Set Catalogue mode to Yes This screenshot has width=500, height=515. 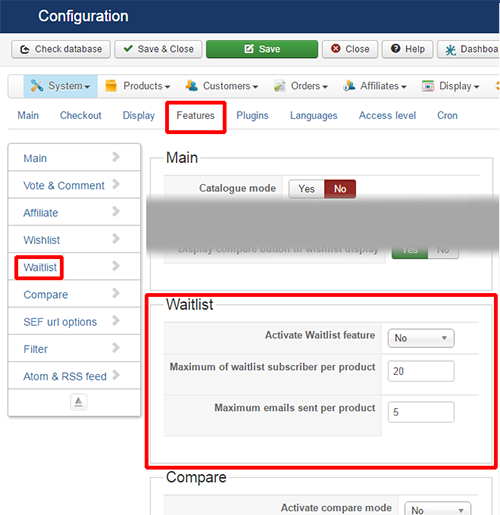(306, 189)
